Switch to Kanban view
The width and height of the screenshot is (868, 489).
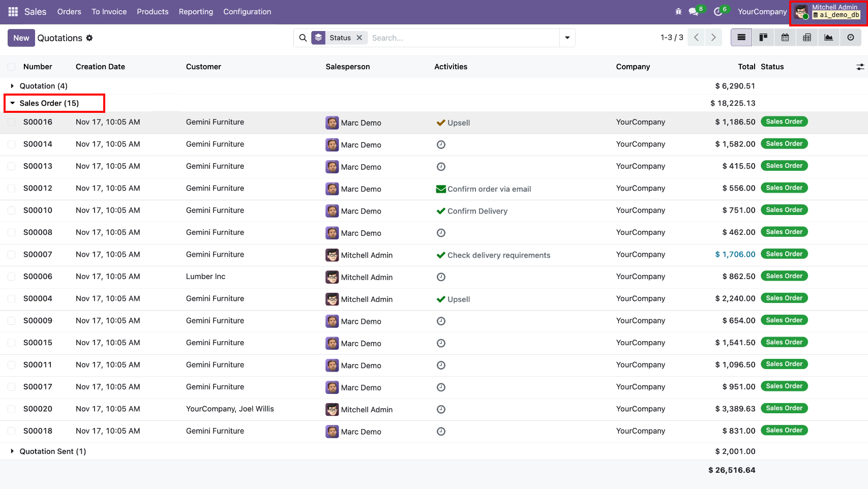(763, 38)
